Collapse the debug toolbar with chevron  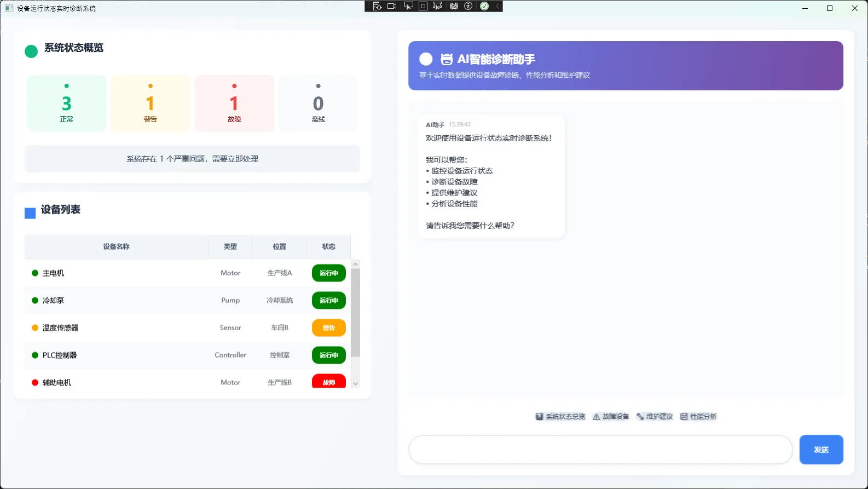tap(497, 6)
